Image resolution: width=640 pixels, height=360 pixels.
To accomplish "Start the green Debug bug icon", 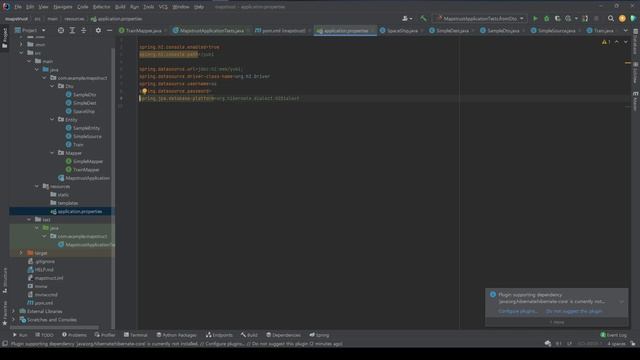I will pos(547,18).
